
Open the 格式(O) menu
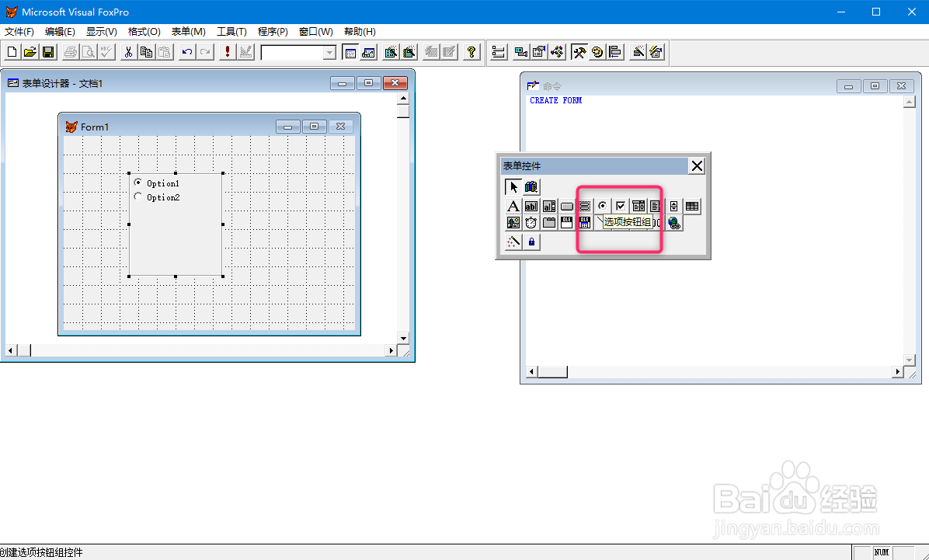point(144,31)
